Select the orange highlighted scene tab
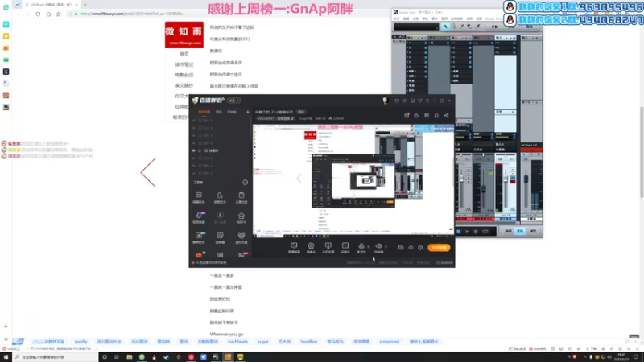 coord(204,112)
